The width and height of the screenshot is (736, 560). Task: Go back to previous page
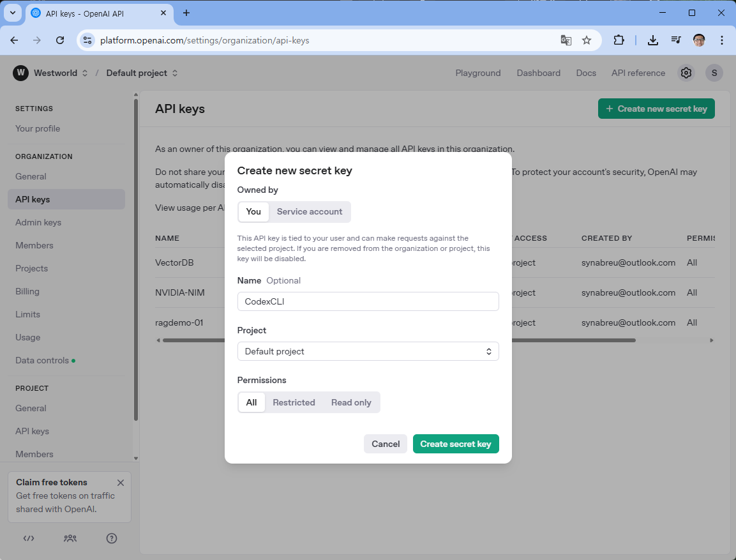coord(14,40)
